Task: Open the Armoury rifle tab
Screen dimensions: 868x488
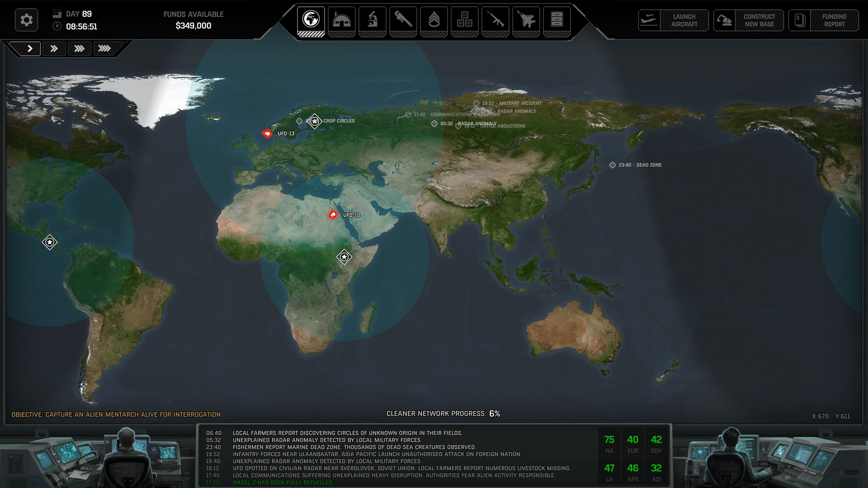Action: 495,21
